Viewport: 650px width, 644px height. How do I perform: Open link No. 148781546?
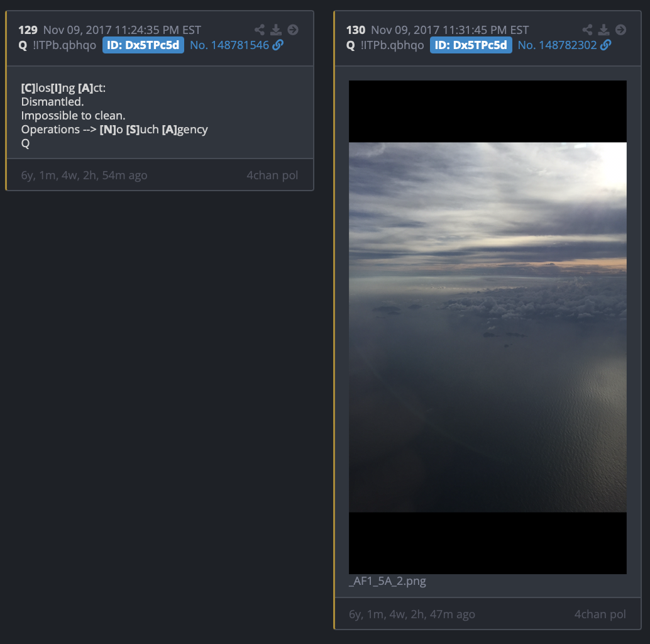coord(229,45)
